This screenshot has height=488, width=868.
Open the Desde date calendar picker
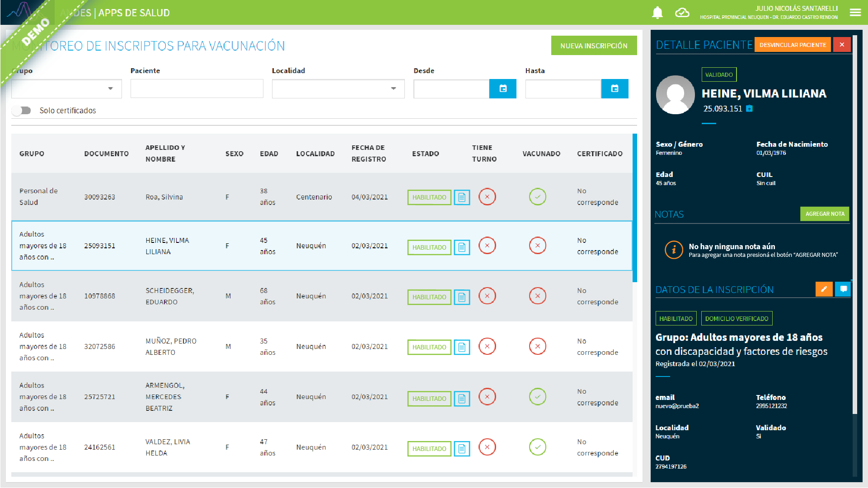(502, 88)
